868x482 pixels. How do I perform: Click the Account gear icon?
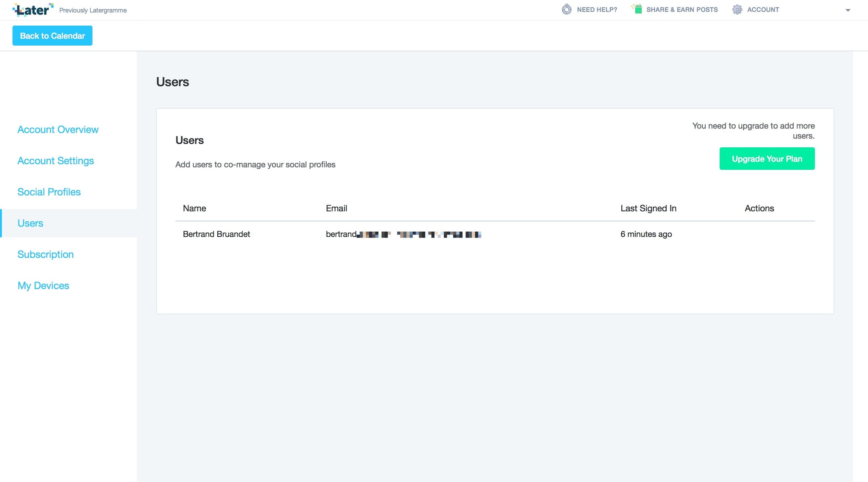click(737, 9)
